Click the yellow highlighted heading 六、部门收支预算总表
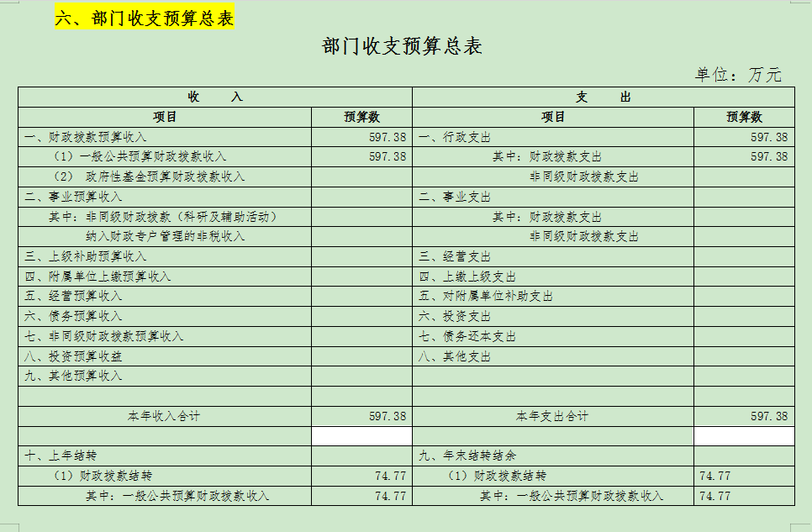 pyautogui.click(x=145, y=18)
